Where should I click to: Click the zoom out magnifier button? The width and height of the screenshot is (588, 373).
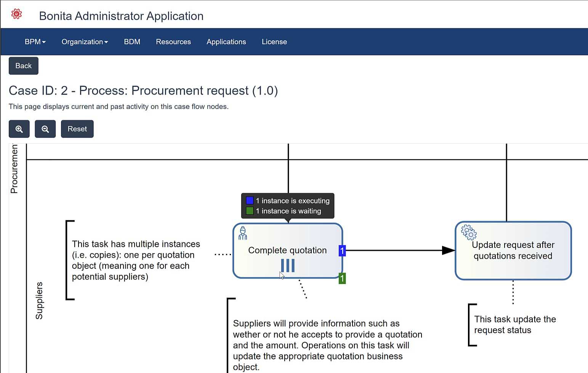pyautogui.click(x=45, y=129)
